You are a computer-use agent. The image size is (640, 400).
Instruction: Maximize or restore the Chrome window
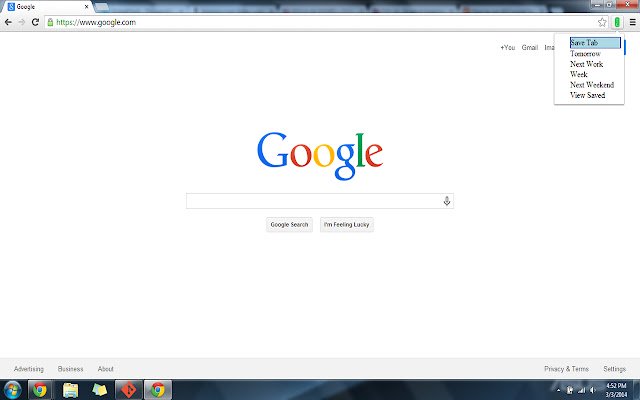(x=609, y=4)
